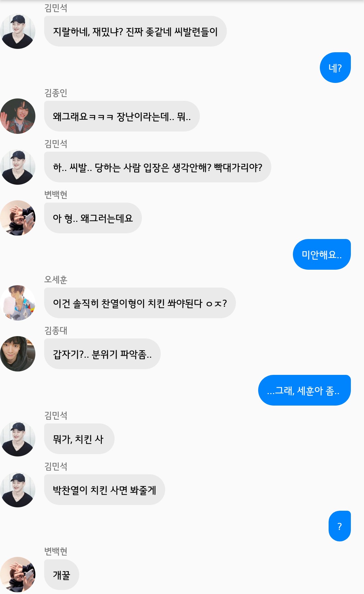Tap the "아 형.. 왜그러는데요" message bubble
Screen dimensions: 364x594
[x=93, y=218]
